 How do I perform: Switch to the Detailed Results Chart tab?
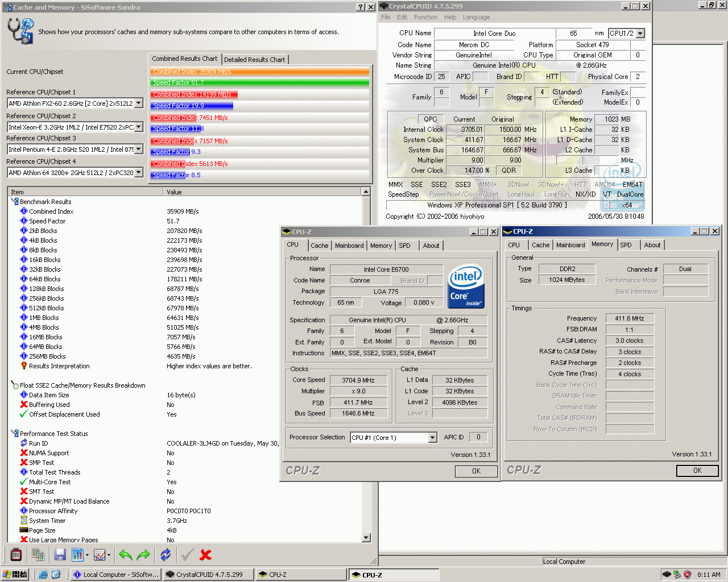coord(255,59)
